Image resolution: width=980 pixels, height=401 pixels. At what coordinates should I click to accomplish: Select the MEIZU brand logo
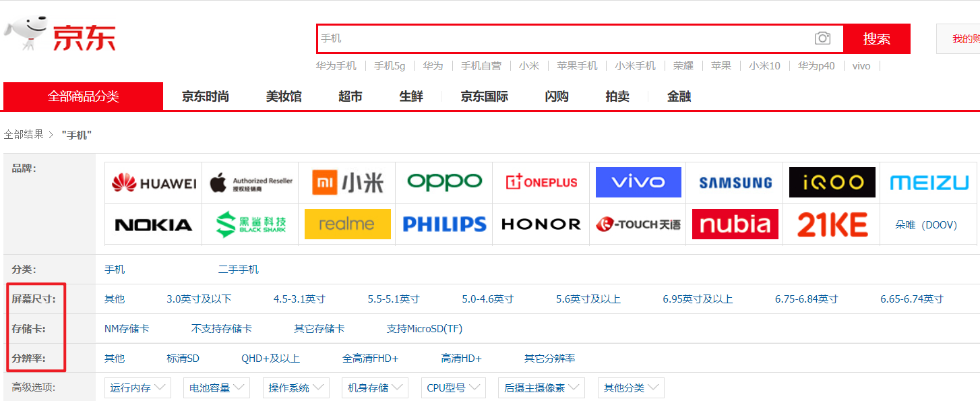pos(929,183)
